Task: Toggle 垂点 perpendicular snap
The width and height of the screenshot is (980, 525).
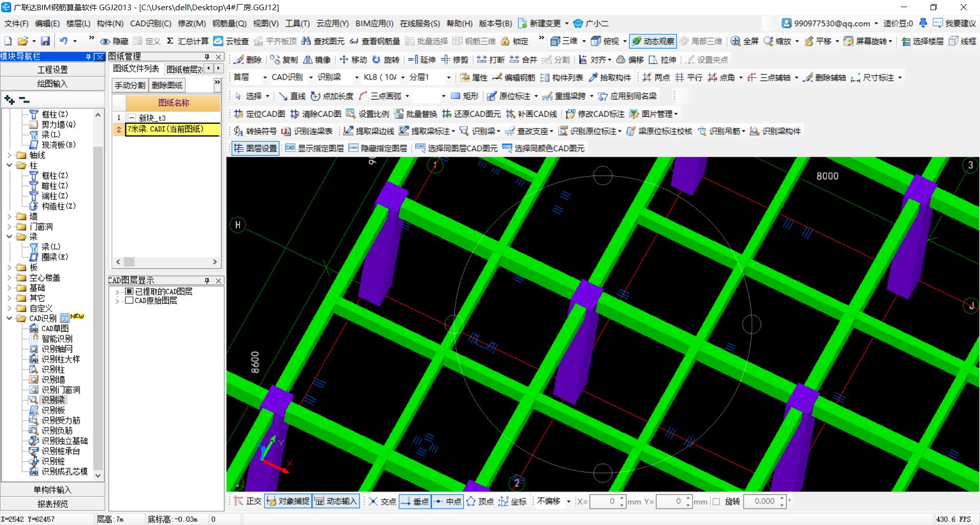Action: (x=415, y=502)
